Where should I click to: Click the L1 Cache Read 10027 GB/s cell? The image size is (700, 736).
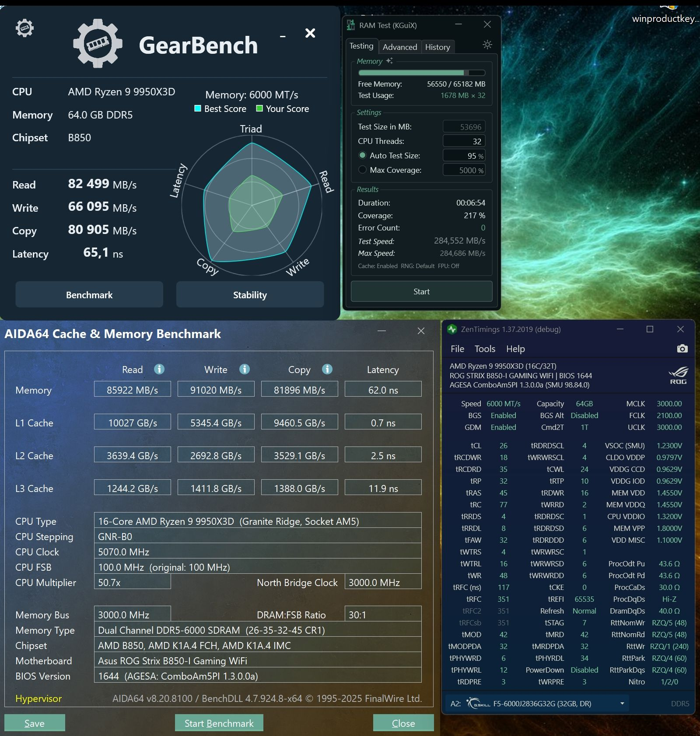133,422
